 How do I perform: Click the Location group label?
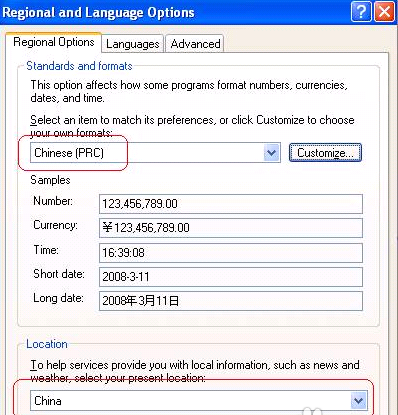pos(47,344)
